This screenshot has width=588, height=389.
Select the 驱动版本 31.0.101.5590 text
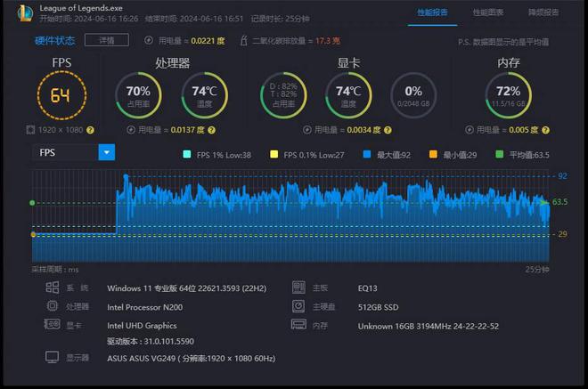click(x=151, y=342)
